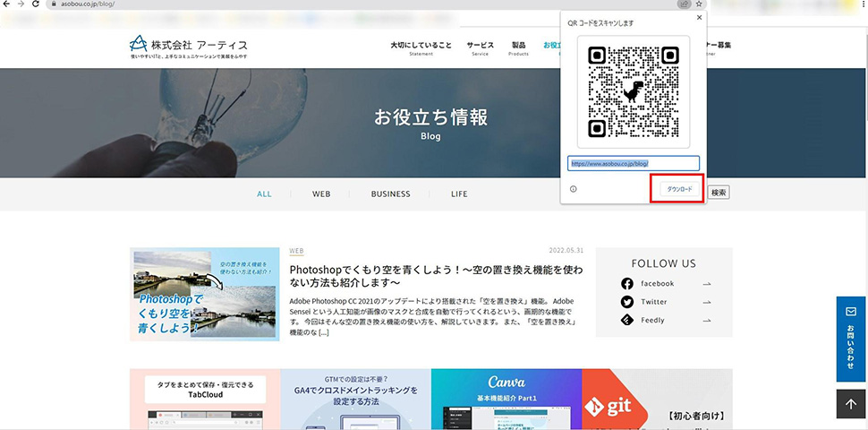The width and height of the screenshot is (868, 430).
Task: Open the サービス menu item
Action: click(480, 48)
